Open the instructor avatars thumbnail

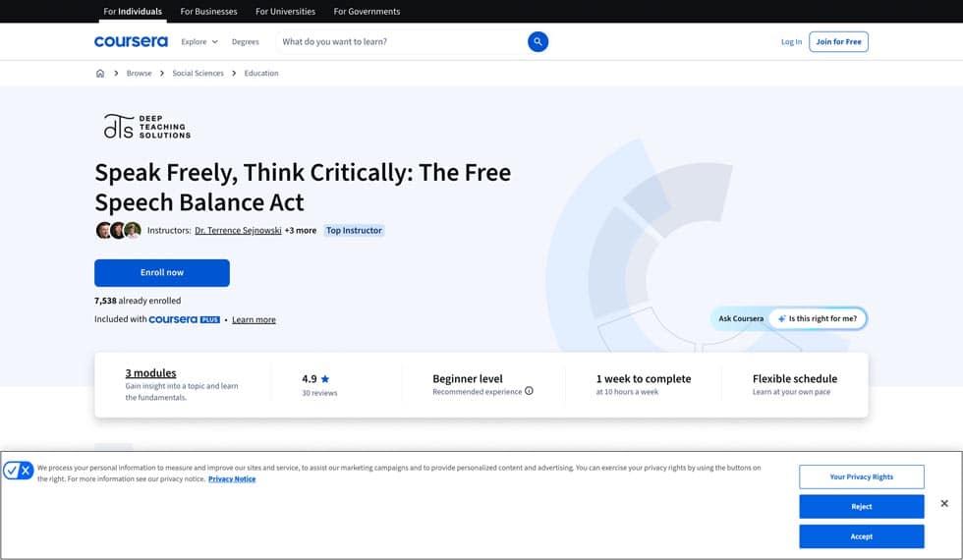tap(119, 230)
